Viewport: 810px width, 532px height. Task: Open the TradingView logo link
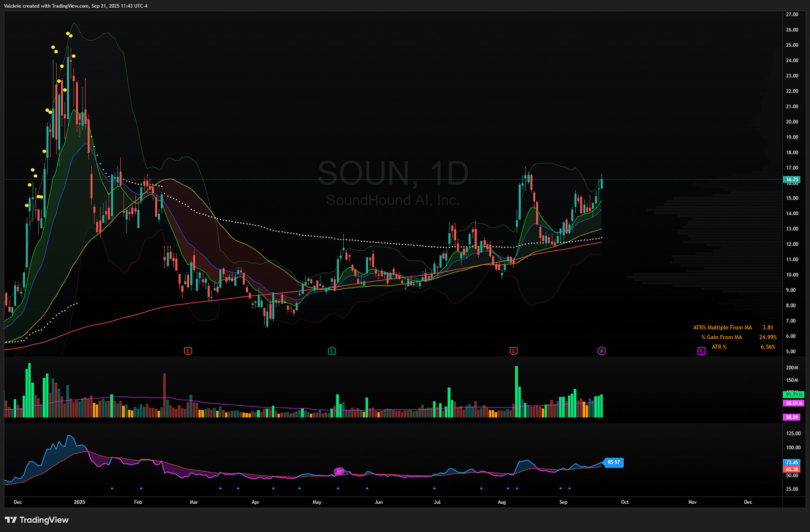[x=37, y=520]
